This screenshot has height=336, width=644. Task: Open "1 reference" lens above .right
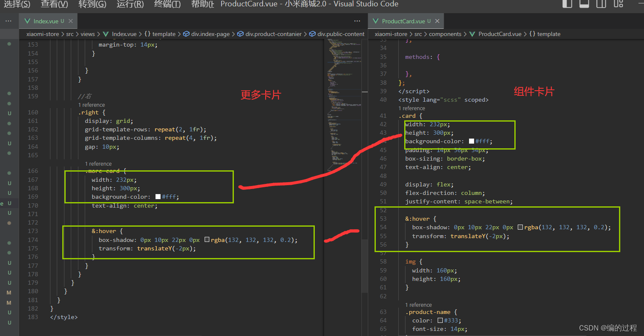pos(92,105)
